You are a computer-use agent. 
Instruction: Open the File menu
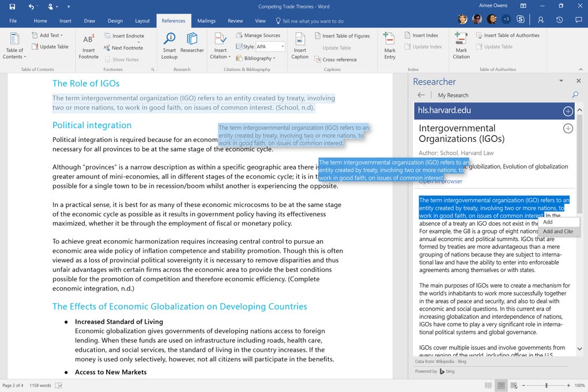click(x=13, y=21)
